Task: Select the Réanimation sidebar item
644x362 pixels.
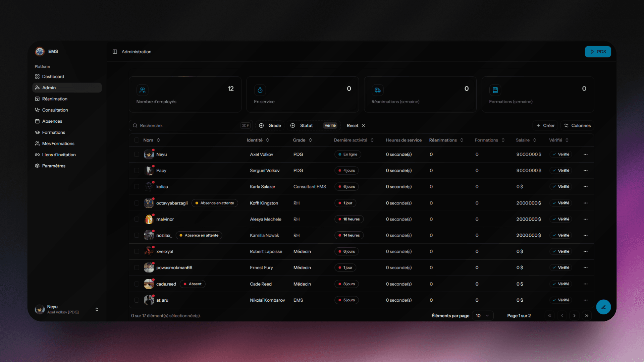Action: click(x=55, y=99)
